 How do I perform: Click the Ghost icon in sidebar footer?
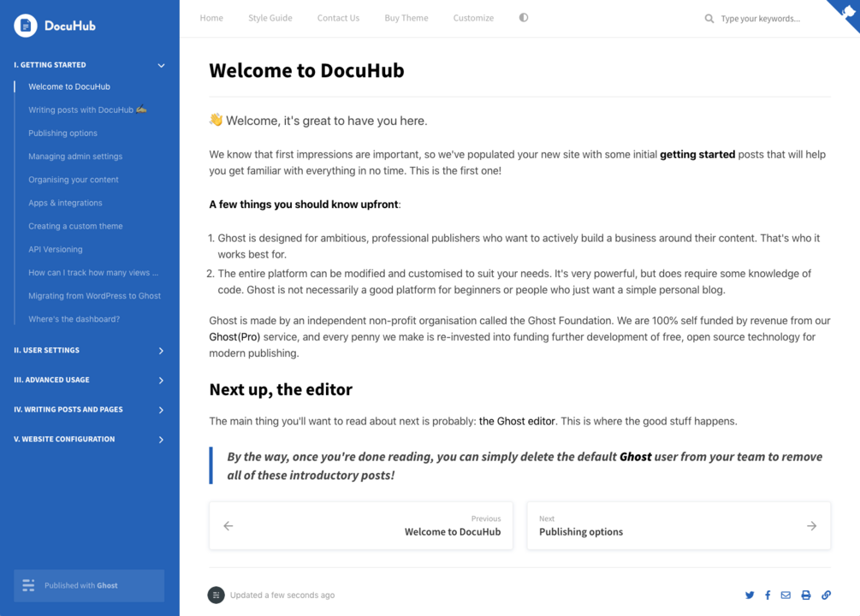(x=28, y=585)
